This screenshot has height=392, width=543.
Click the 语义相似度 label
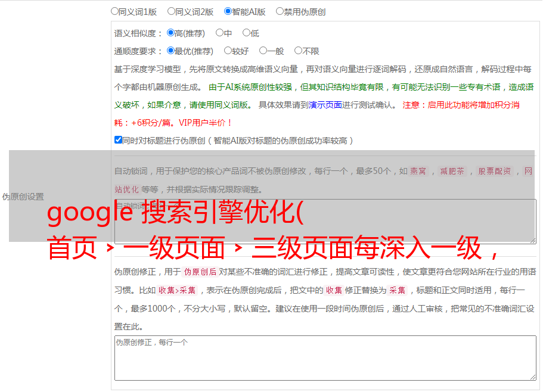pos(138,33)
